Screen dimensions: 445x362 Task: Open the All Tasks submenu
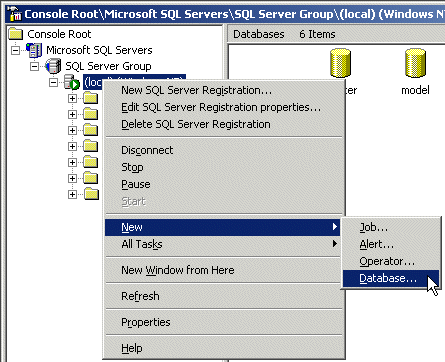223,244
